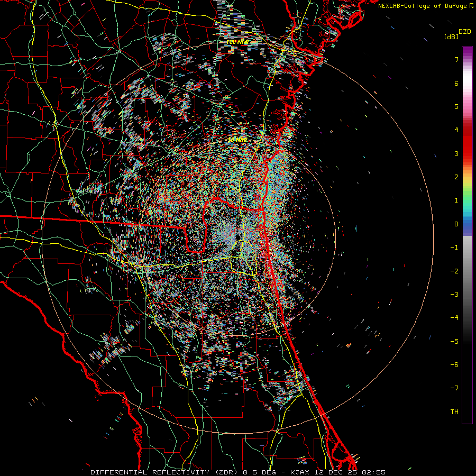
Task: Click the 2 value on the scale
Action: pyautogui.click(x=456, y=177)
